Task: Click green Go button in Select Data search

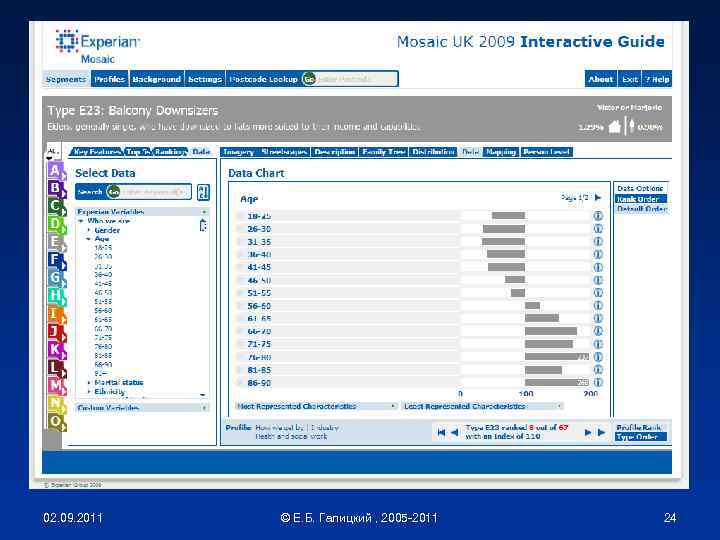Action: [113, 192]
